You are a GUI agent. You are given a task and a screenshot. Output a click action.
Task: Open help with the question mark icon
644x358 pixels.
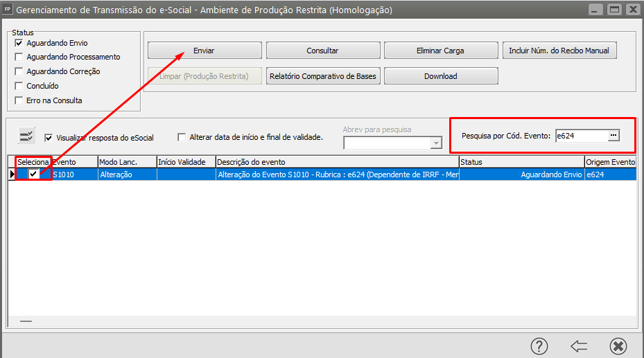point(539,346)
